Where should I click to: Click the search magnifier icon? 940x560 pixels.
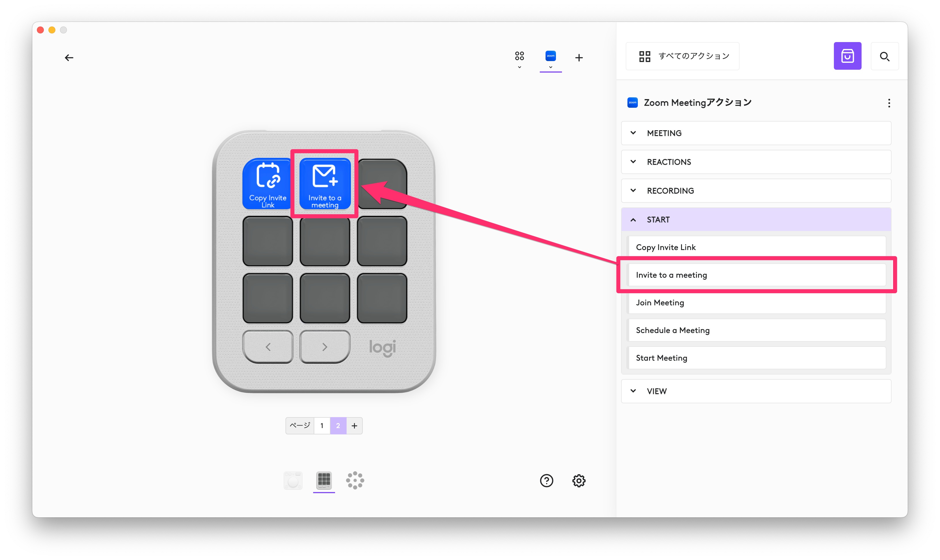pos(884,56)
